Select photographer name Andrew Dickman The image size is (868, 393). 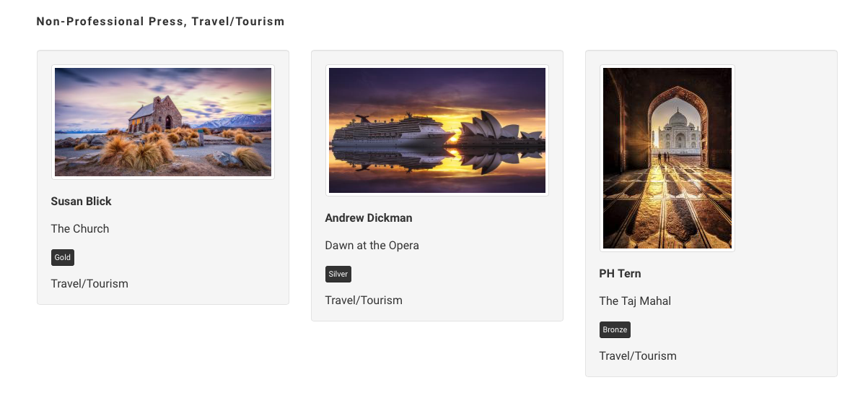(x=368, y=217)
